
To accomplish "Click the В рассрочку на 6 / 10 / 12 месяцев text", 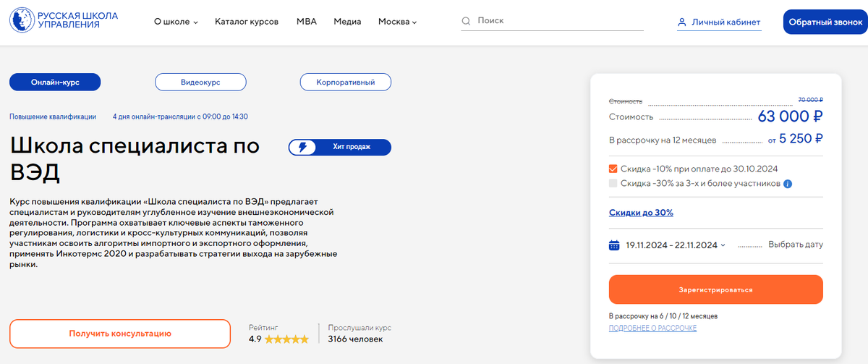I will click(663, 316).
